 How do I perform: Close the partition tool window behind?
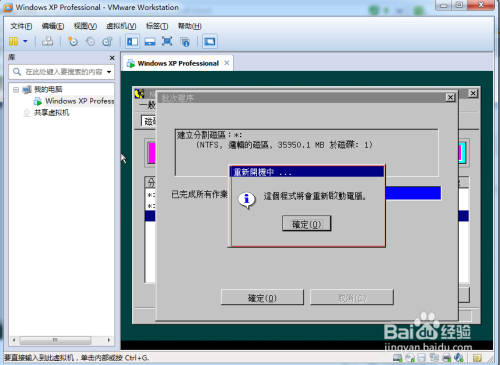click(x=473, y=93)
